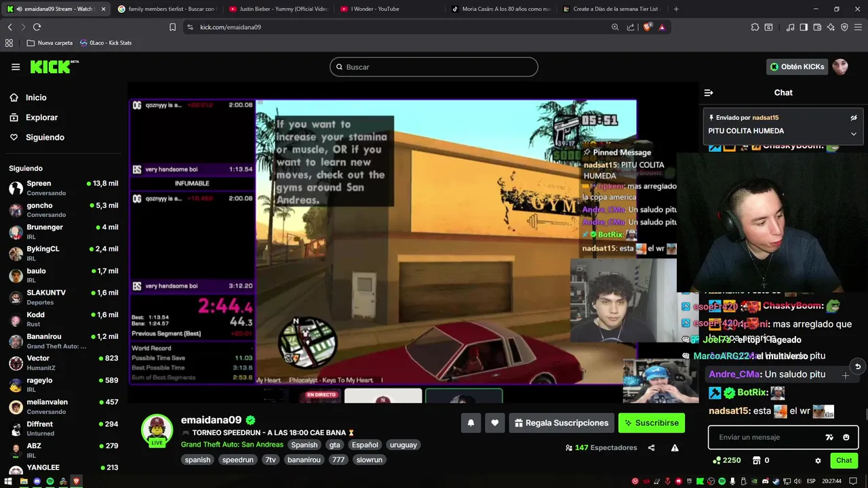Go to Inicio in the sidebar
The width and height of the screenshot is (868, 488).
tap(37, 98)
